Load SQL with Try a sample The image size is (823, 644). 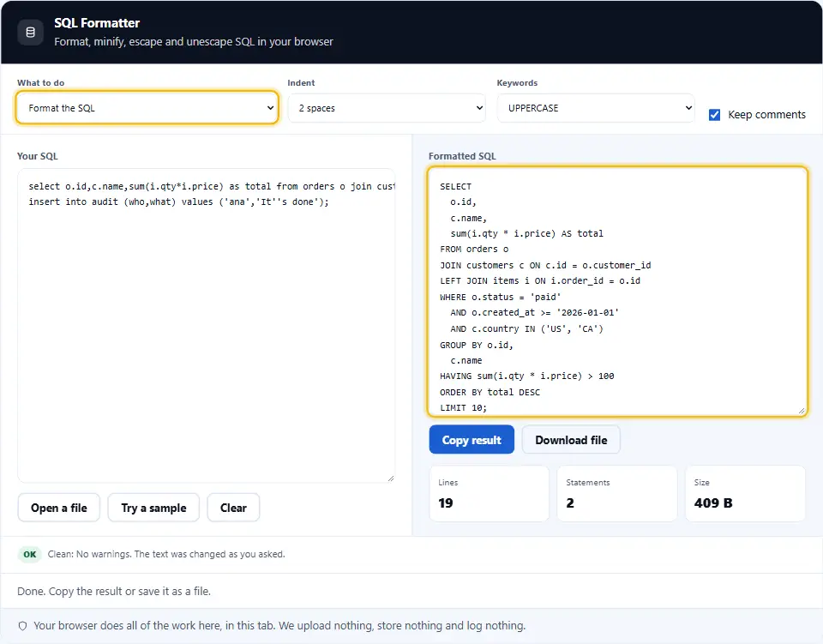pos(153,508)
